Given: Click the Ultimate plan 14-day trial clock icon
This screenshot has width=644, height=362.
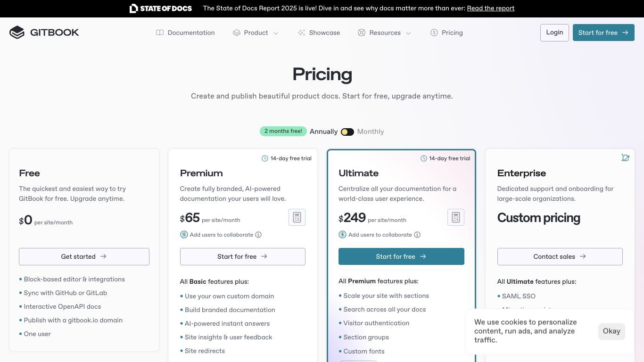Looking at the screenshot, I should pyautogui.click(x=424, y=158).
